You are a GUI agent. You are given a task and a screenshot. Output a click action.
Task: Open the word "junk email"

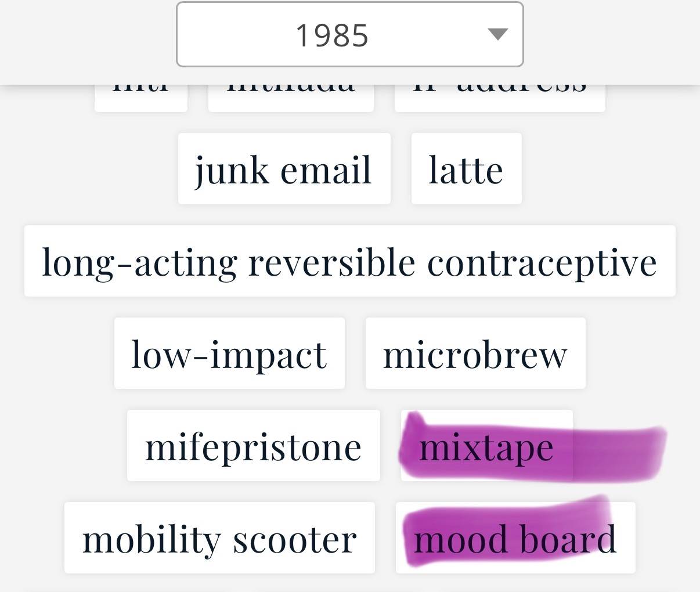coord(284,169)
